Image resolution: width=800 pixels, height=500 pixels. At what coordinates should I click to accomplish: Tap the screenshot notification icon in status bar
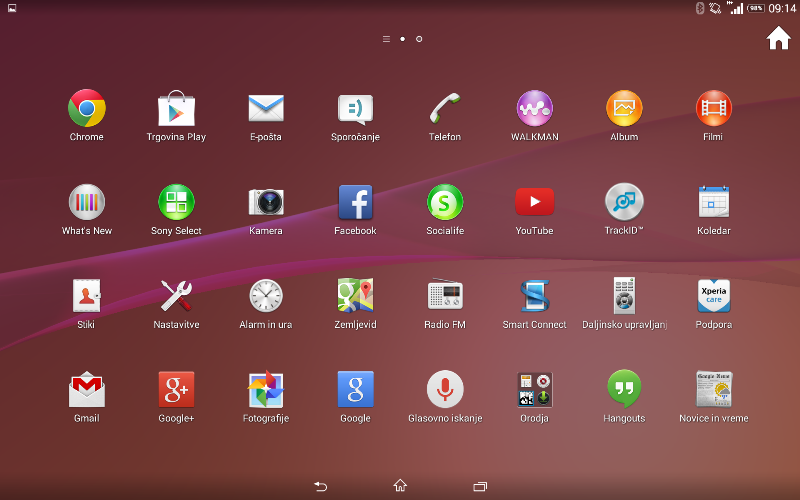12,8
